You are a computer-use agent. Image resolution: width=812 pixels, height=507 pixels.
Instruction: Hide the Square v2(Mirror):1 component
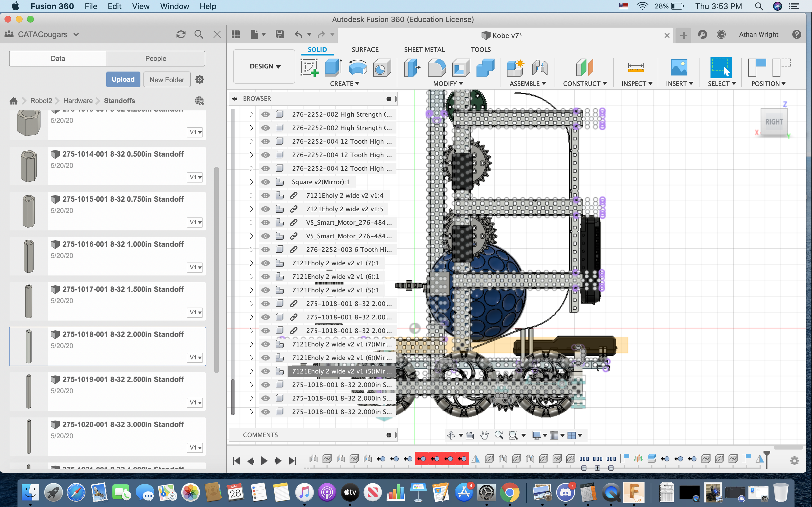pyautogui.click(x=265, y=182)
